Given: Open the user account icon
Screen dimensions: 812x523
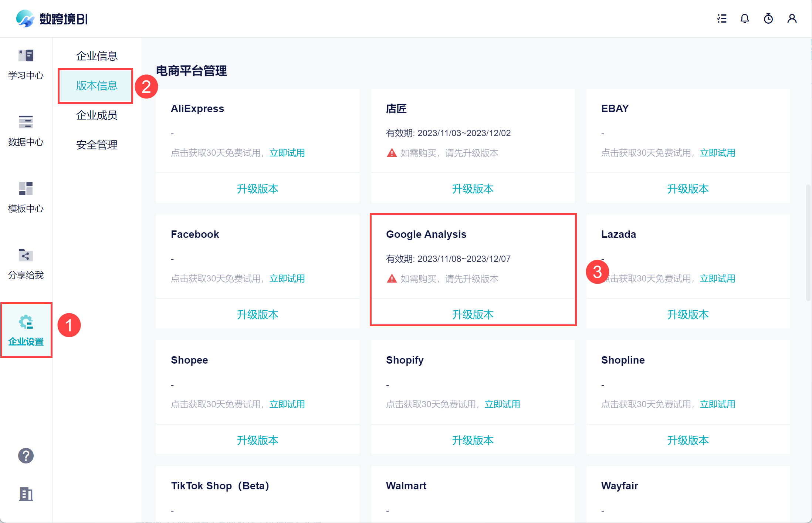Looking at the screenshot, I should point(792,18).
